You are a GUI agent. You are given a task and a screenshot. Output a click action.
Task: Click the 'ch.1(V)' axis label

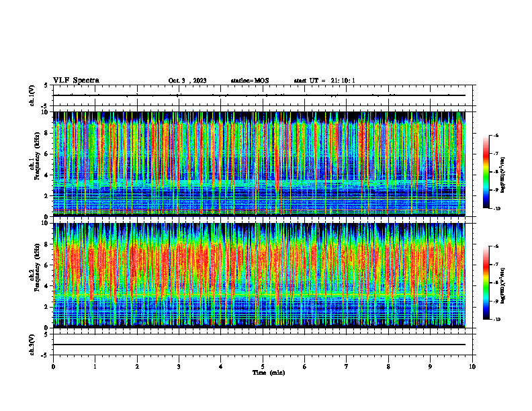[x=32, y=95]
